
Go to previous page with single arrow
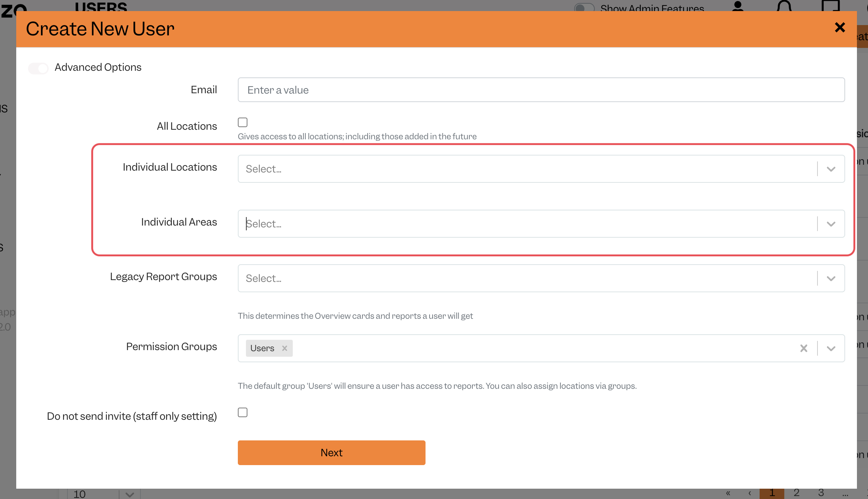pos(750,493)
